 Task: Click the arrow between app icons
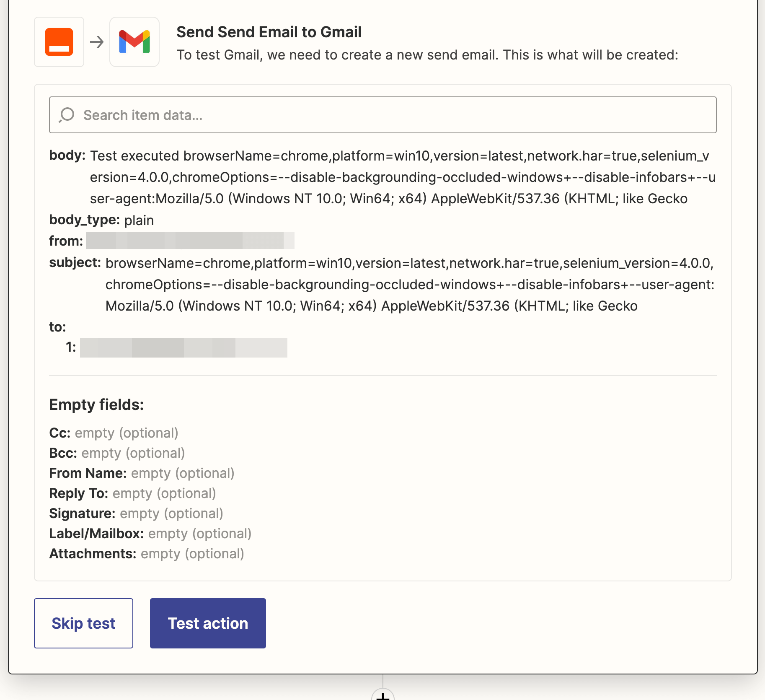(x=97, y=42)
